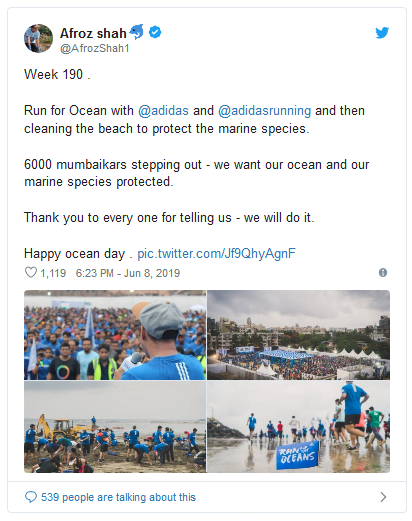This screenshot has height=521, width=412.
Task: Click the dolphin emoji beside name
Action: click(137, 32)
